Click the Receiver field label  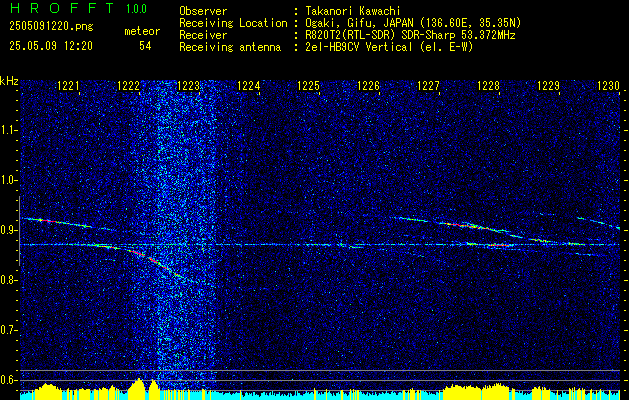coord(203,35)
